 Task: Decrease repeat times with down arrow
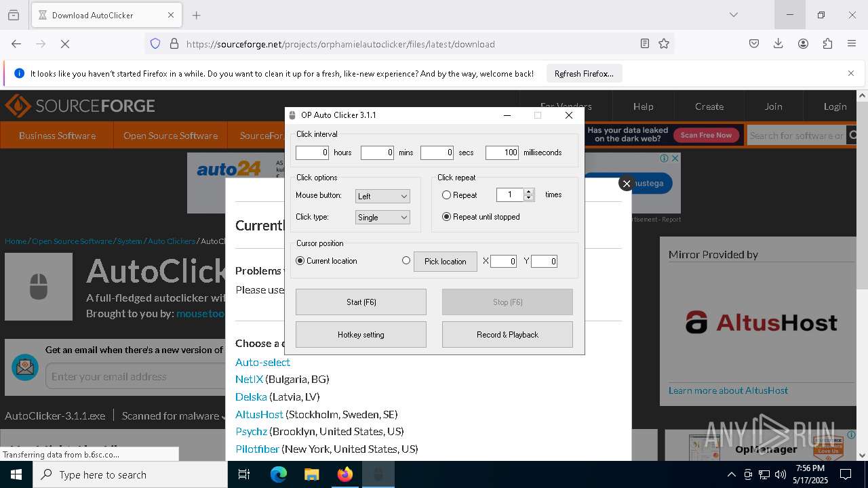529,198
